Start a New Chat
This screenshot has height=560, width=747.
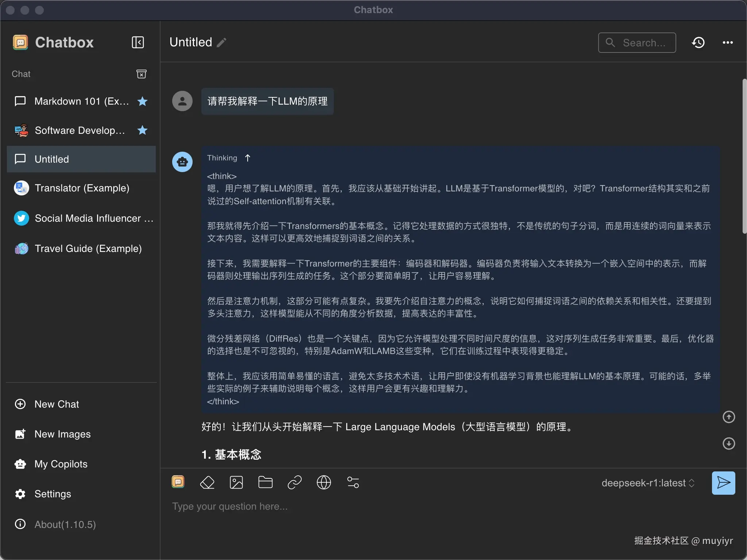57,404
